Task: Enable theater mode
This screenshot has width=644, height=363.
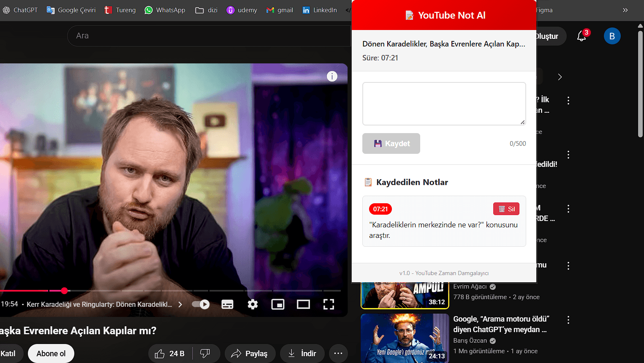Action: [x=303, y=304]
